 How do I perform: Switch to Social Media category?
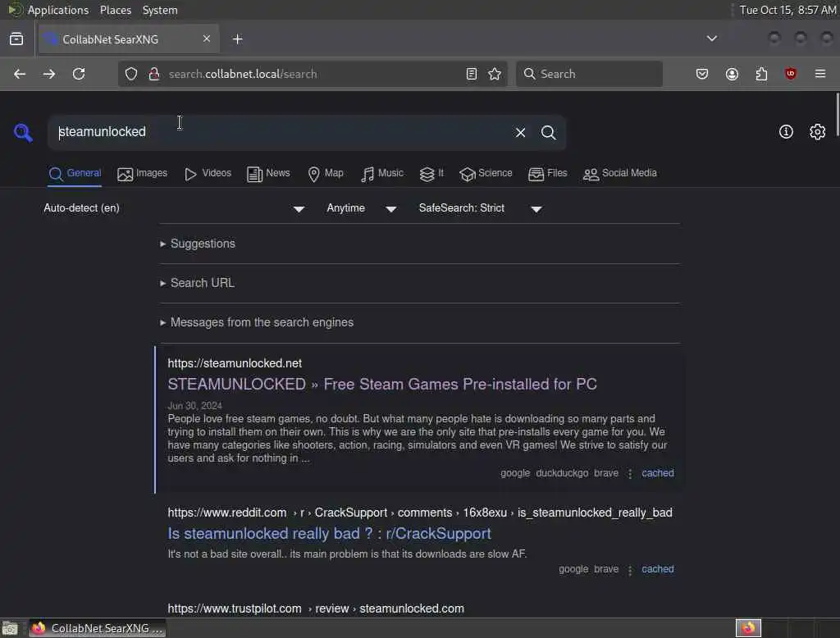(x=620, y=174)
